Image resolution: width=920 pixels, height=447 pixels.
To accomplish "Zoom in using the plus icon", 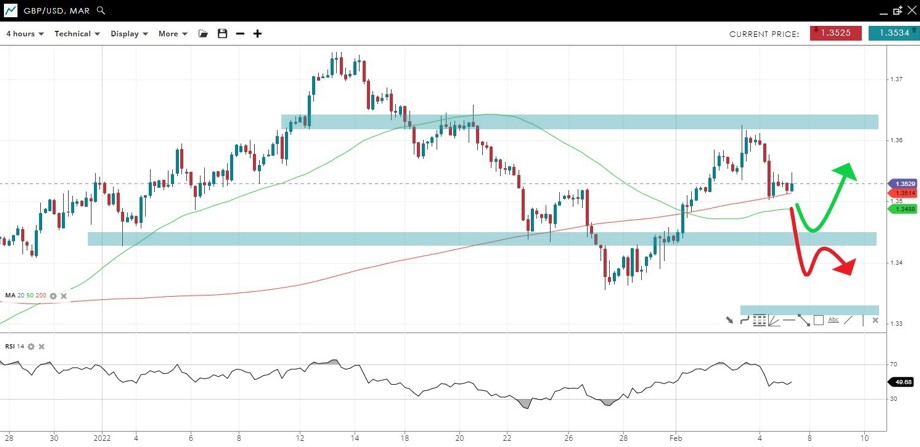I will tap(258, 34).
